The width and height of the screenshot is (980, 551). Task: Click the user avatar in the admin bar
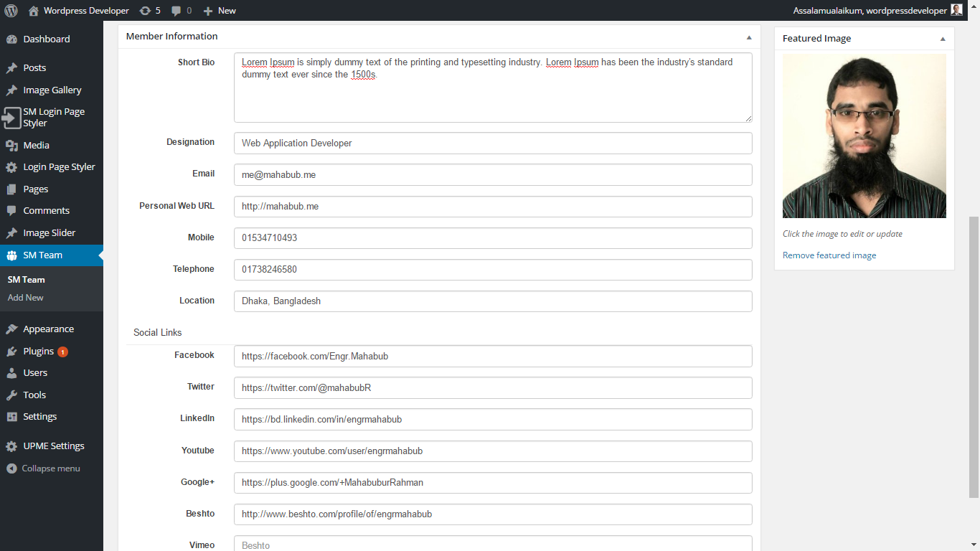click(956, 10)
